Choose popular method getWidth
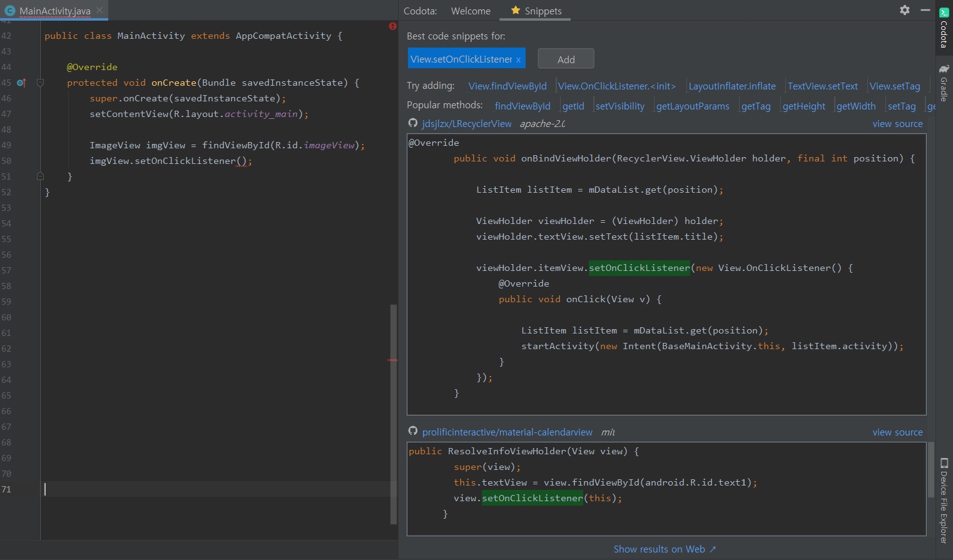Image resolution: width=953 pixels, height=560 pixels. click(x=856, y=106)
